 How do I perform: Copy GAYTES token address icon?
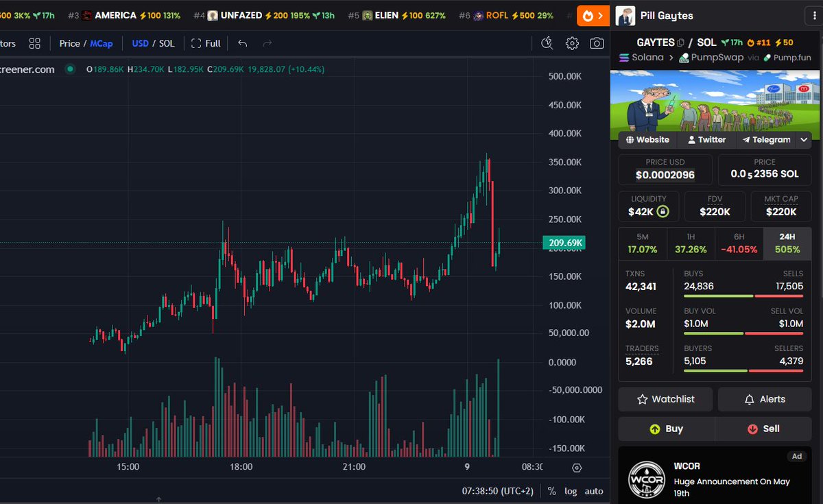point(681,43)
